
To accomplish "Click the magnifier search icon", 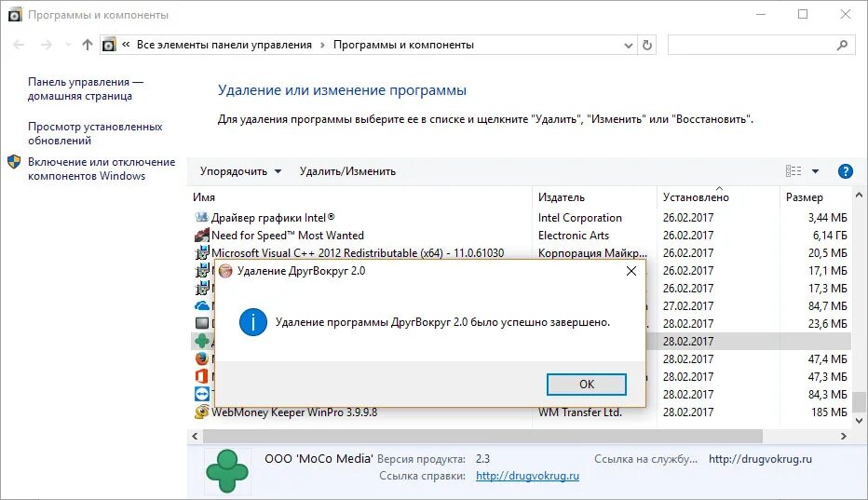I will click(842, 46).
